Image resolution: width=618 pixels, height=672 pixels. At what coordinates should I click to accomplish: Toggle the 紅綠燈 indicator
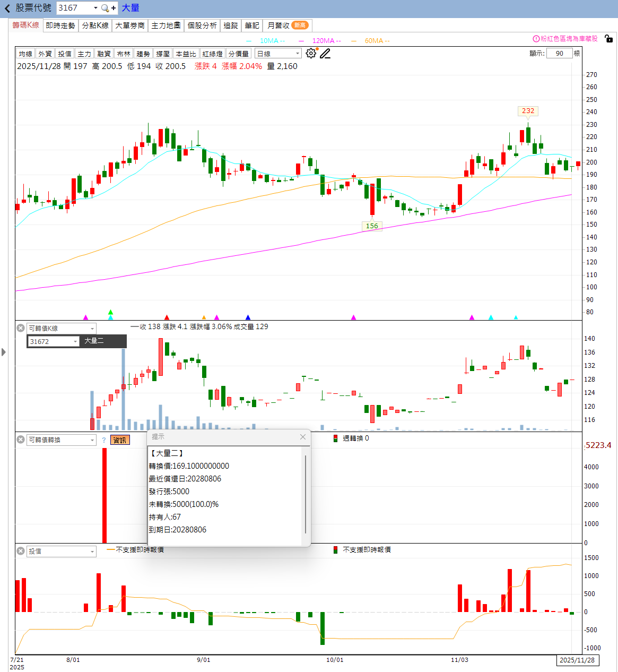point(212,54)
